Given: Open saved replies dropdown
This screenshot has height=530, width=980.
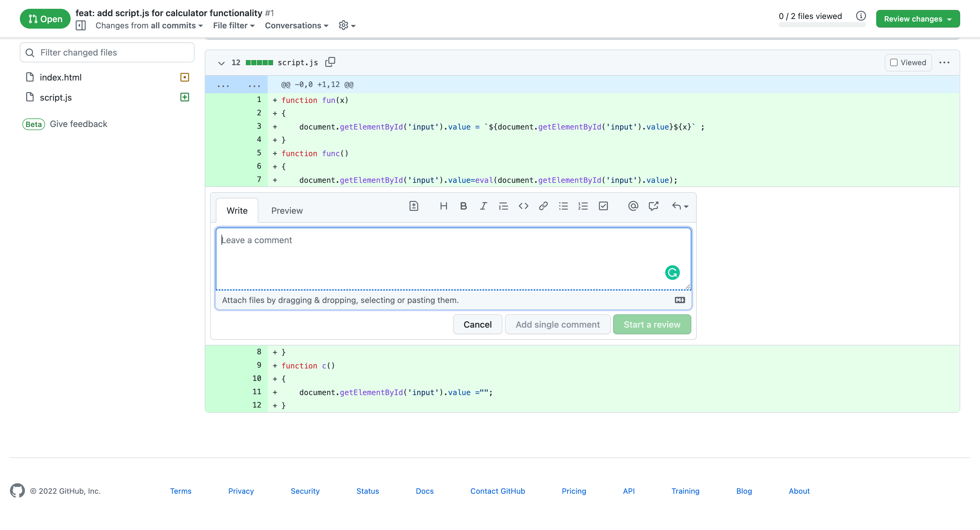Looking at the screenshot, I should pyautogui.click(x=680, y=206).
